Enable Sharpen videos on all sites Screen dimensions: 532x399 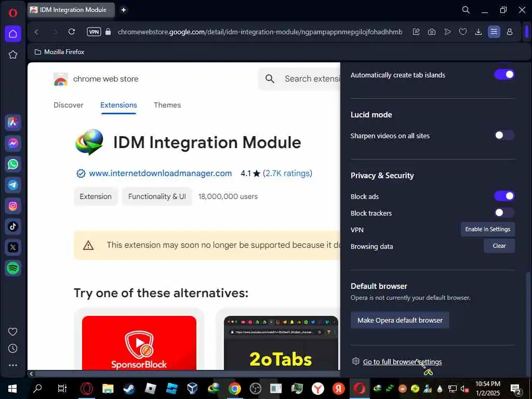tap(504, 136)
